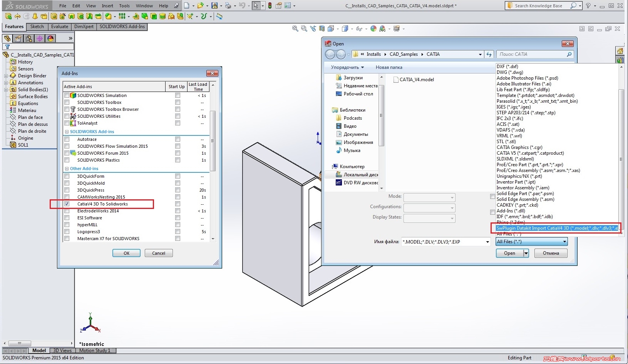This screenshot has height=364, width=628.
Task: Open the Tools menu
Action: coord(124,6)
